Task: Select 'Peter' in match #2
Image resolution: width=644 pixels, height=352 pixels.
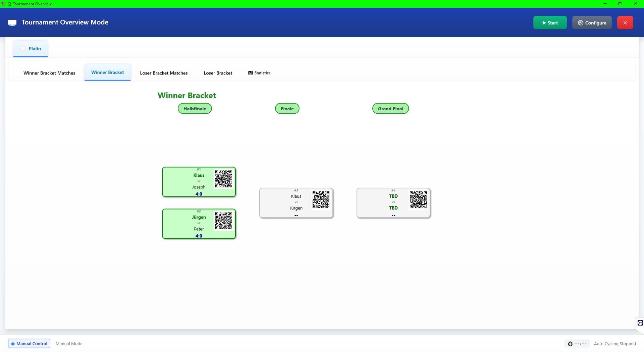Action: [x=199, y=229]
